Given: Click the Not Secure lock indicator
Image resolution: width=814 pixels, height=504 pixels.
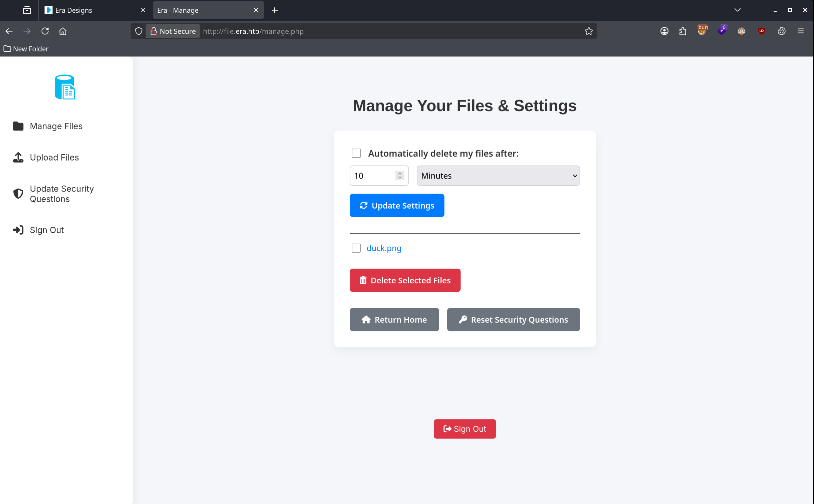Looking at the screenshot, I should click(x=173, y=31).
